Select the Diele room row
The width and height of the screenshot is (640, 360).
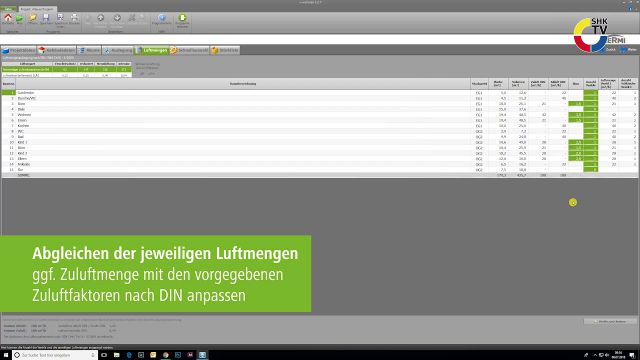click(319, 109)
